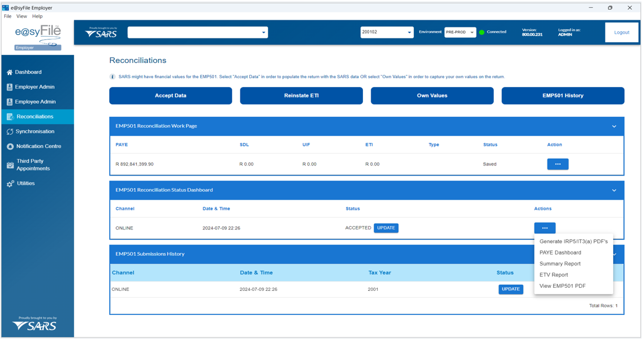644x339 pixels.
Task: Open the Dashboard home icon in sidebar
Action: click(x=10, y=72)
